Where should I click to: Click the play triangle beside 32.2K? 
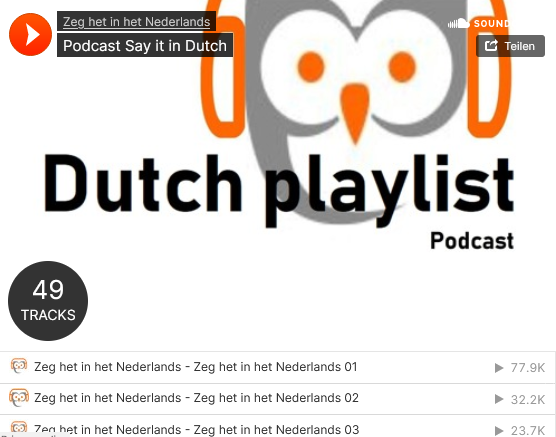(x=499, y=399)
